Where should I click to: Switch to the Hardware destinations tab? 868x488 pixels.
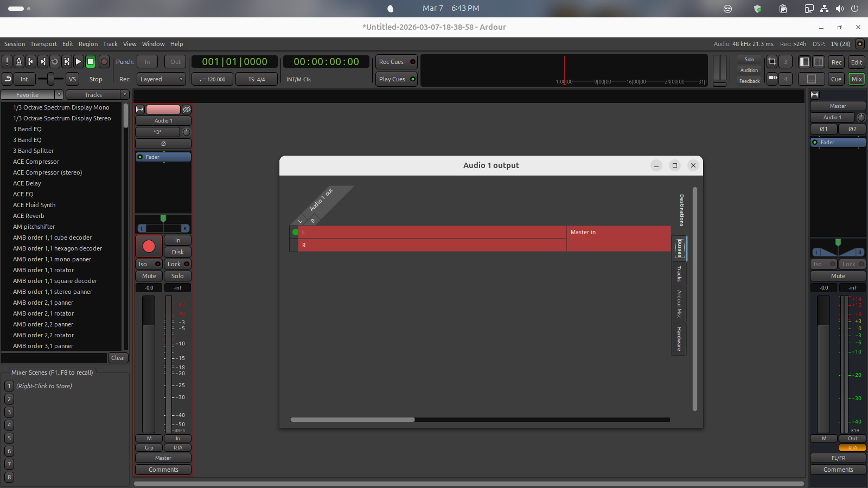[x=679, y=339]
